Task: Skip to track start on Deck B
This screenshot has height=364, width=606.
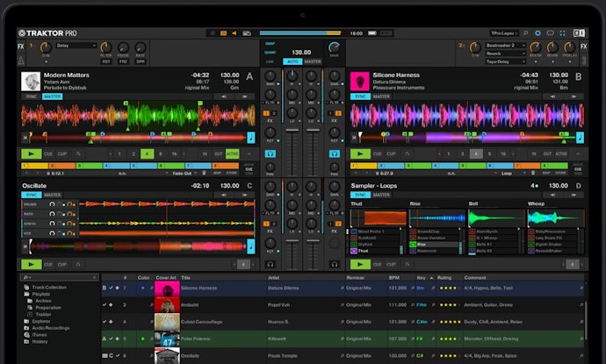Action: 354,138
